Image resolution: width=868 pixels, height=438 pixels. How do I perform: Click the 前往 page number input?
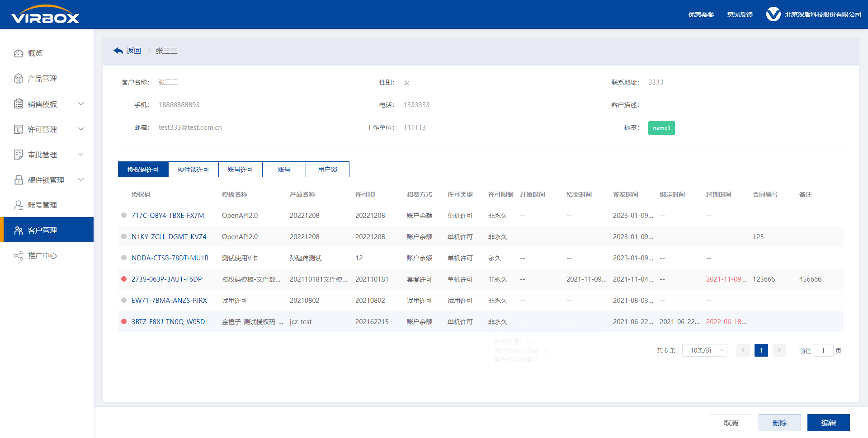pos(823,350)
